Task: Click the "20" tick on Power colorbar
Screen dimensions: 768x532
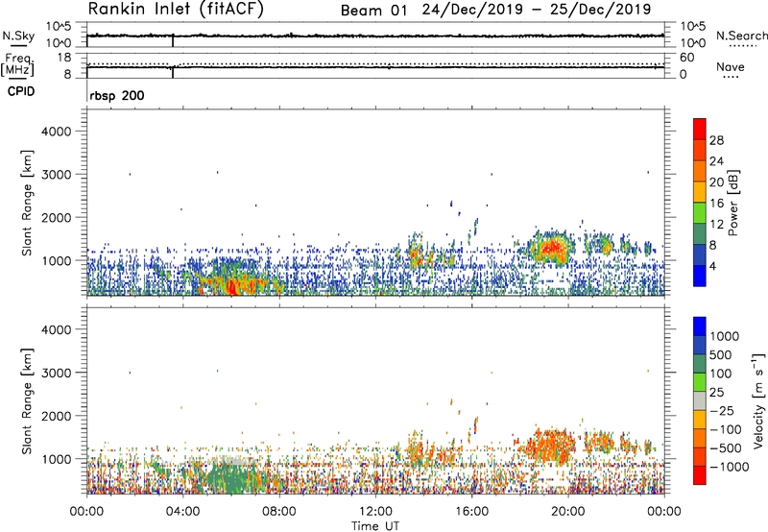Action: coord(716,182)
